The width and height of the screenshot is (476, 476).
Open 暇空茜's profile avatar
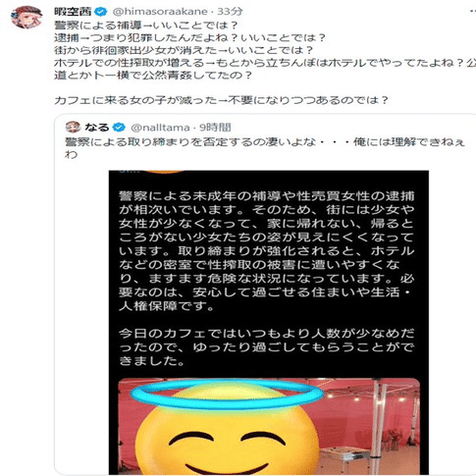pyautogui.click(x=26, y=17)
